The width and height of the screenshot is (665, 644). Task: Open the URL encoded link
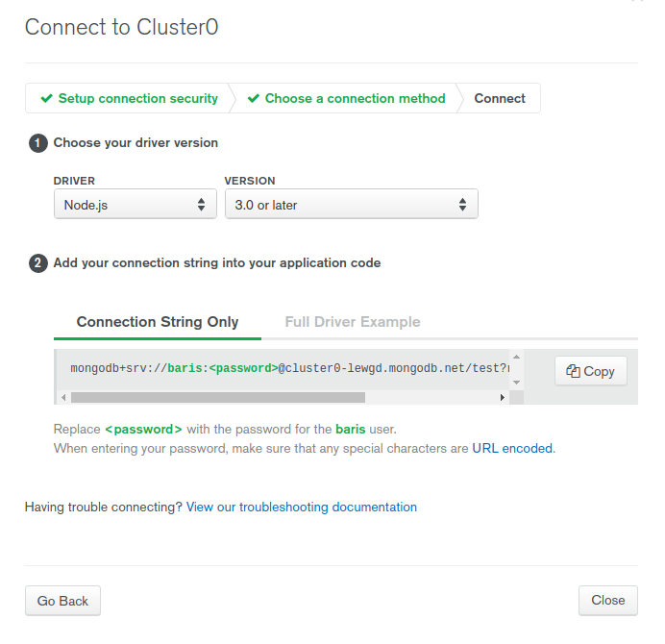point(512,449)
